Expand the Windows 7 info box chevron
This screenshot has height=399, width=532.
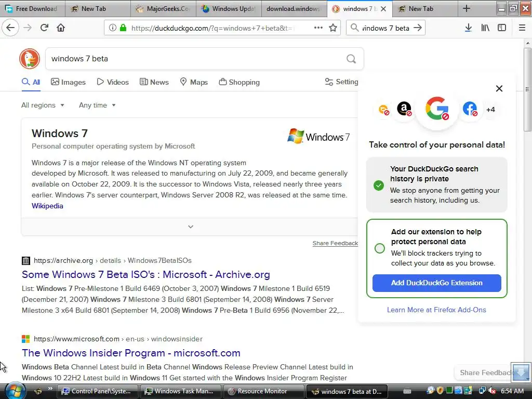click(191, 227)
